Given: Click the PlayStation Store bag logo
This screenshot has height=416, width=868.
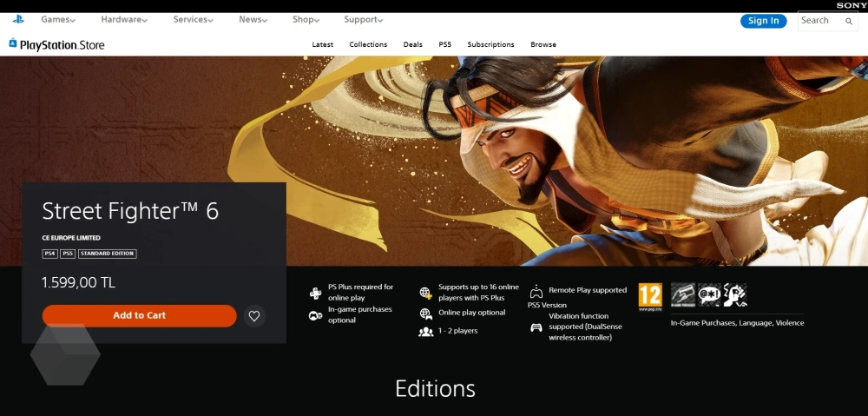Looking at the screenshot, I should (x=13, y=44).
